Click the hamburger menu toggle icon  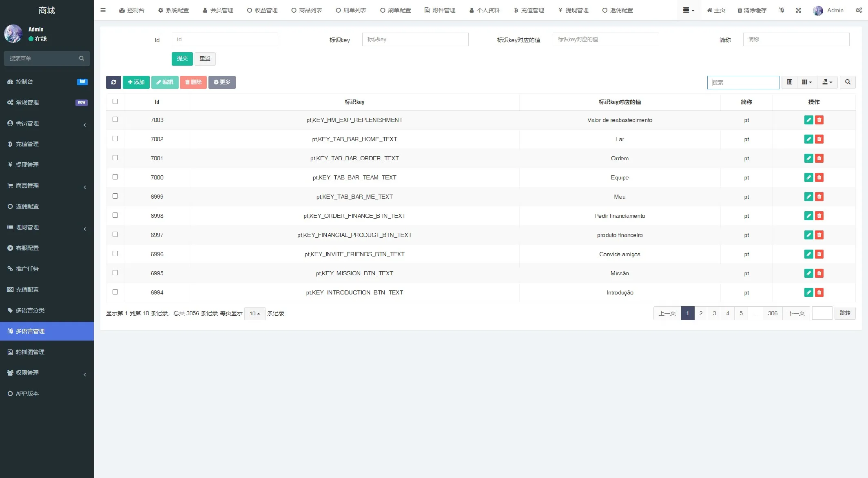click(103, 10)
